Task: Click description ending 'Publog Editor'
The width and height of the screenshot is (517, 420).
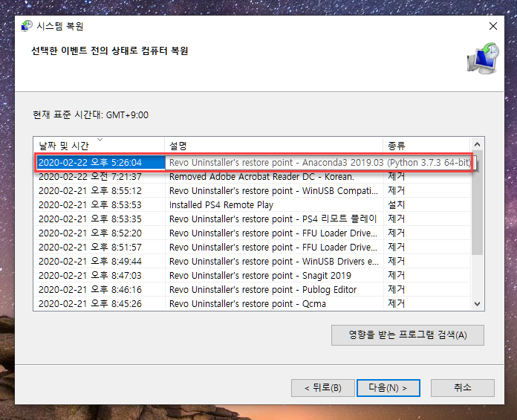Action: click(263, 290)
